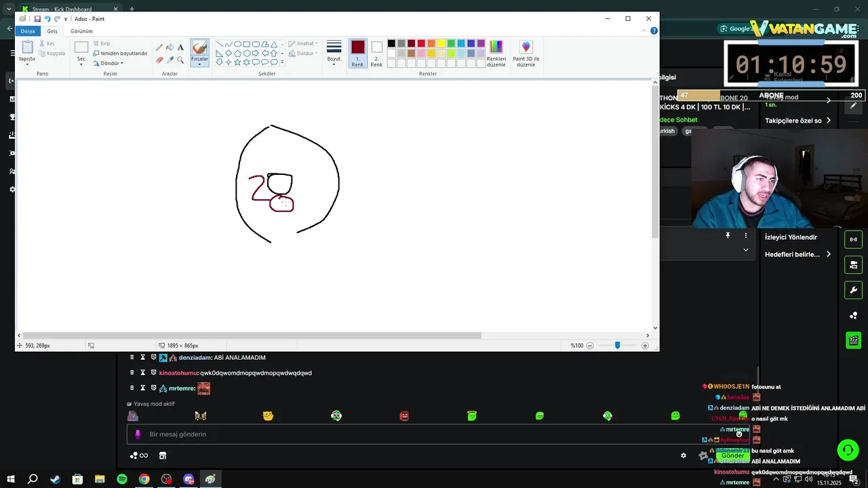Open the Yapıştır dropdown arrow

click(x=27, y=64)
